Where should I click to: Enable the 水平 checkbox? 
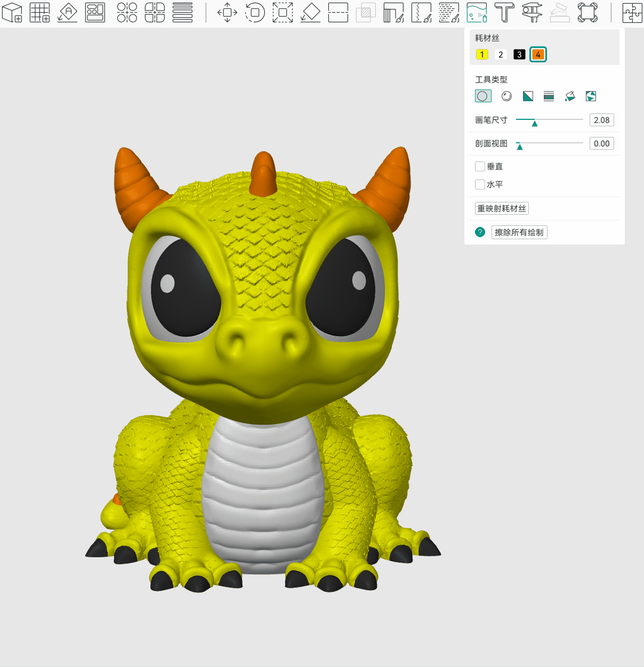[480, 184]
